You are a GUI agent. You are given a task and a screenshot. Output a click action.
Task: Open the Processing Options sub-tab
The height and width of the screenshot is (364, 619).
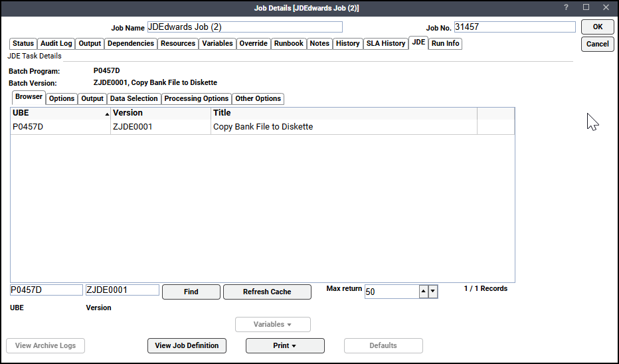(196, 99)
